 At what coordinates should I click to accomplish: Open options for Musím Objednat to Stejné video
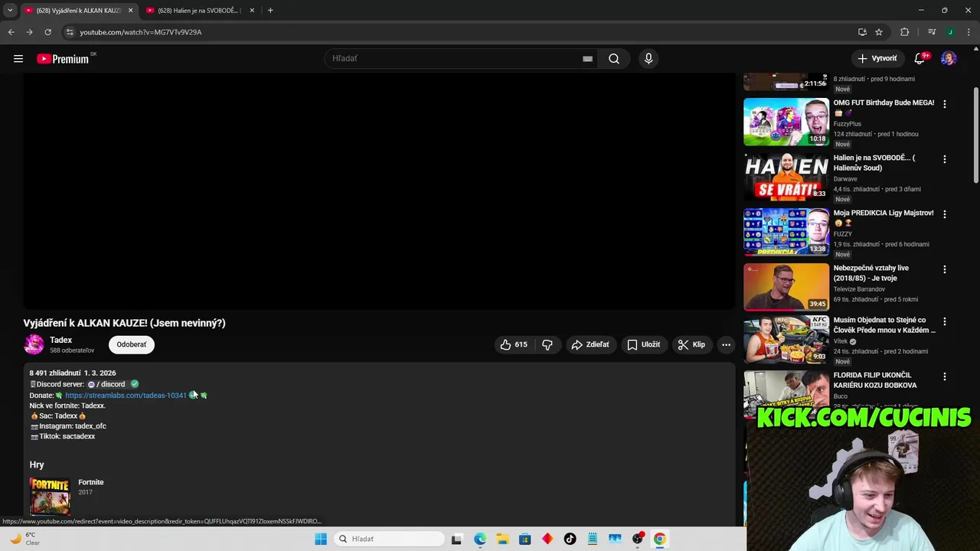(x=944, y=321)
